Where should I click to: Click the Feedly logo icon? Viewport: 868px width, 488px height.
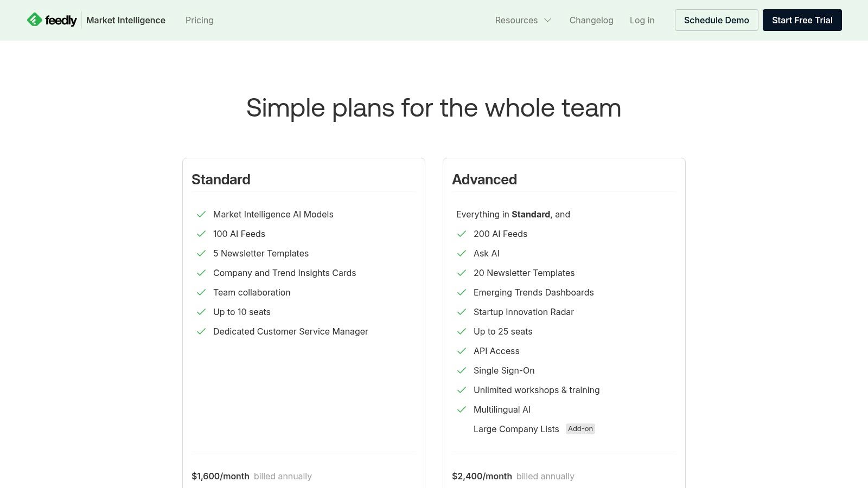34,20
